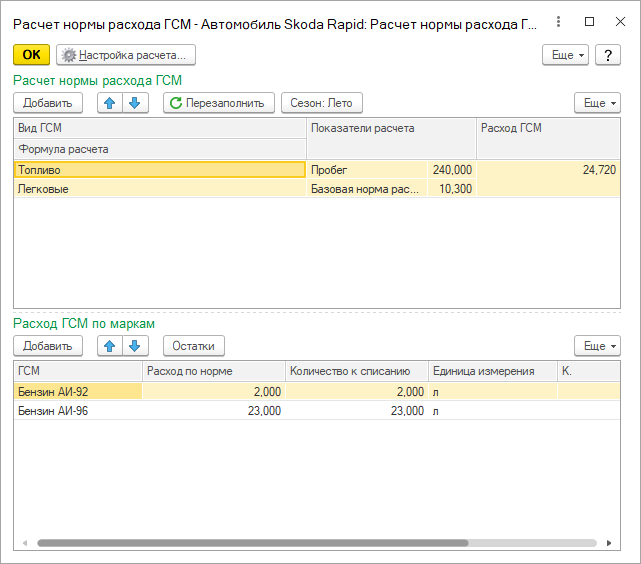This screenshot has height=564, width=641.
Task: Open the help question mark button
Action: (608, 55)
